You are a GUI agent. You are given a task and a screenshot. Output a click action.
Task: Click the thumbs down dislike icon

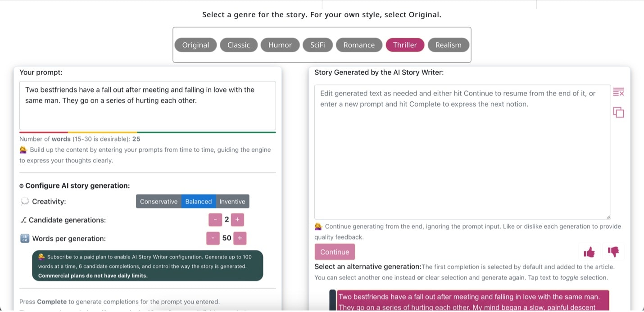click(613, 252)
